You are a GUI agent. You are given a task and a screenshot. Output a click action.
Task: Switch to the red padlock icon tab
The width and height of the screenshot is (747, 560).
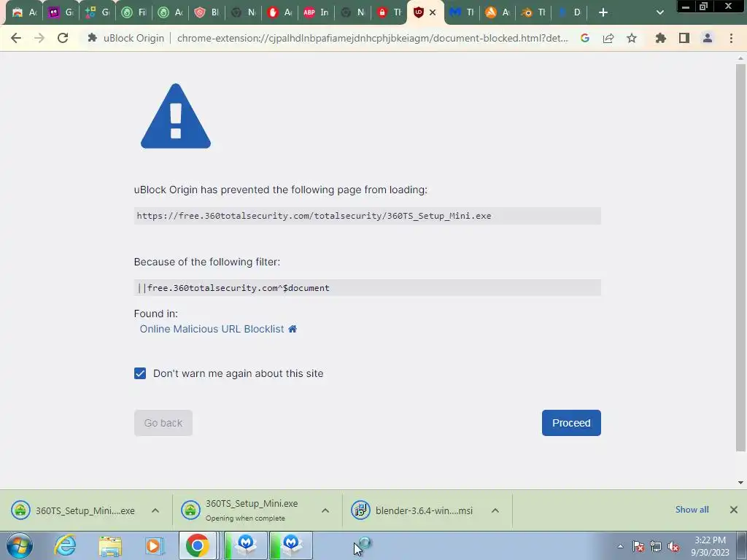coord(389,12)
